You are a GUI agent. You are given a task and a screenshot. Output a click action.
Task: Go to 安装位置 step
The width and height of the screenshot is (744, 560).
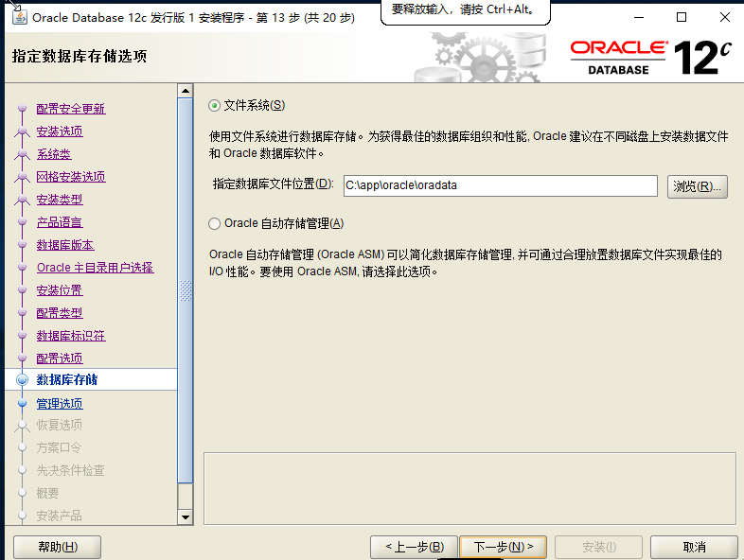(60, 290)
